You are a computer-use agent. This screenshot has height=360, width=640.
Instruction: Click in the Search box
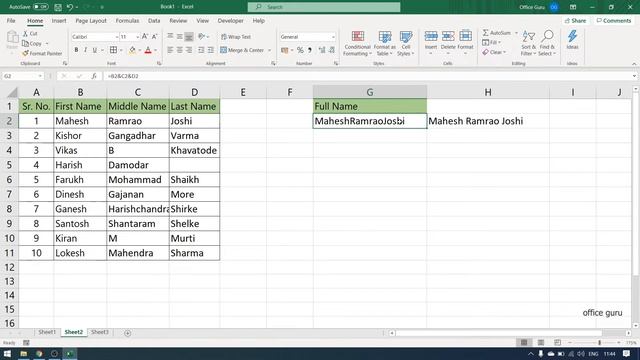324,7
